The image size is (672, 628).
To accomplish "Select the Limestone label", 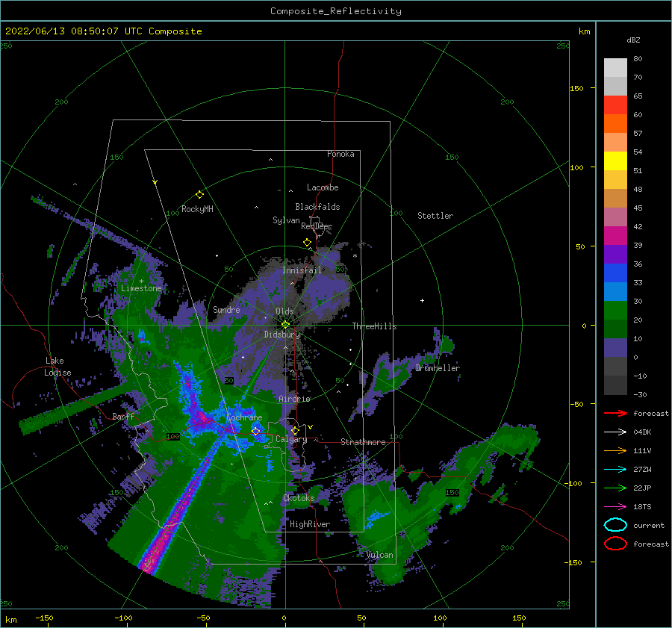I will pyautogui.click(x=141, y=288).
